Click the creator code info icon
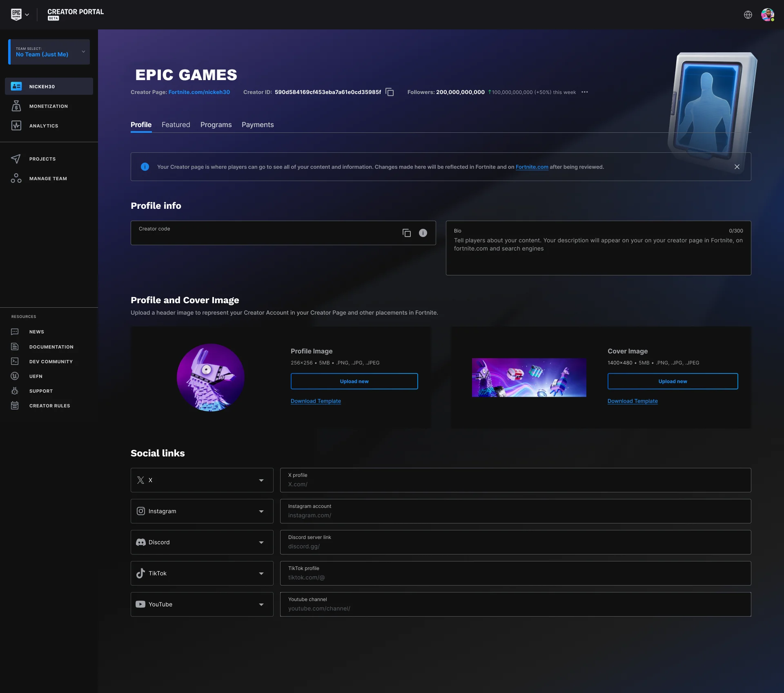This screenshot has height=693, width=784. (x=423, y=233)
